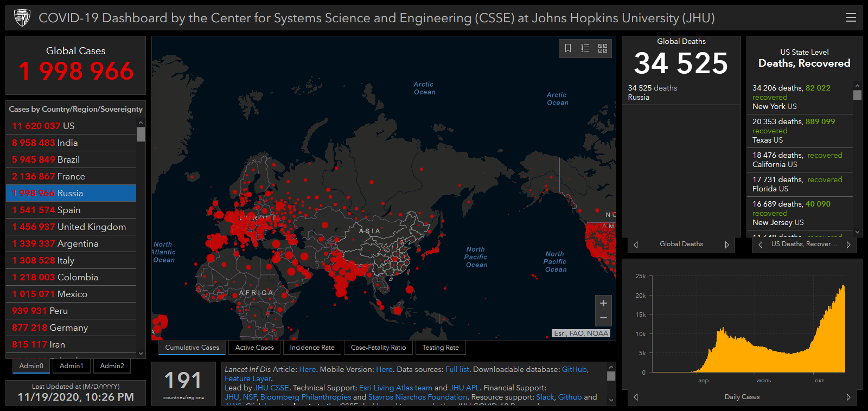Zoom in on the map
The height and width of the screenshot is (411, 868).
pyautogui.click(x=603, y=303)
